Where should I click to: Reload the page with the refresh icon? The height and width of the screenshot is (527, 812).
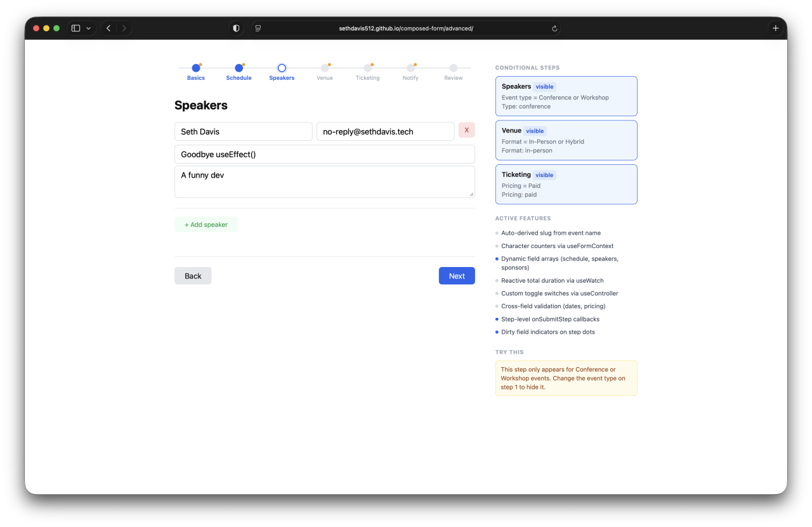(554, 29)
